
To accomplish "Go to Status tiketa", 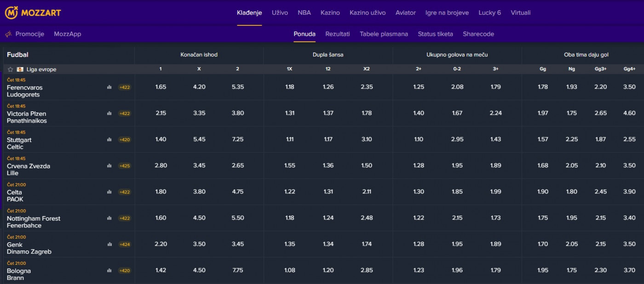I will (x=435, y=34).
